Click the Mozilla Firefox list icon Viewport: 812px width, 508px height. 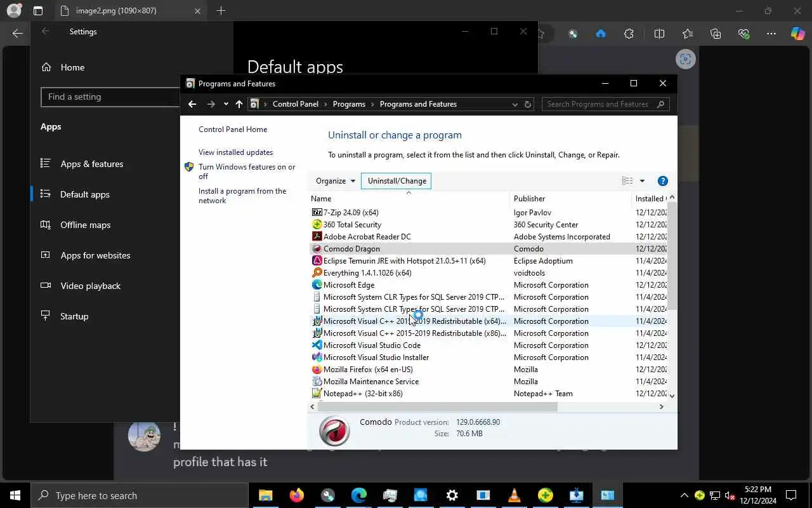tap(317, 370)
